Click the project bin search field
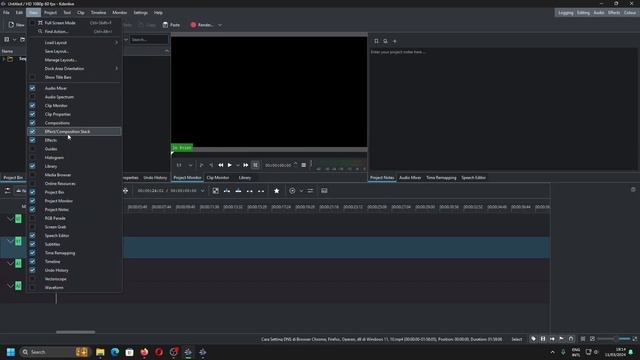 point(149,40)
